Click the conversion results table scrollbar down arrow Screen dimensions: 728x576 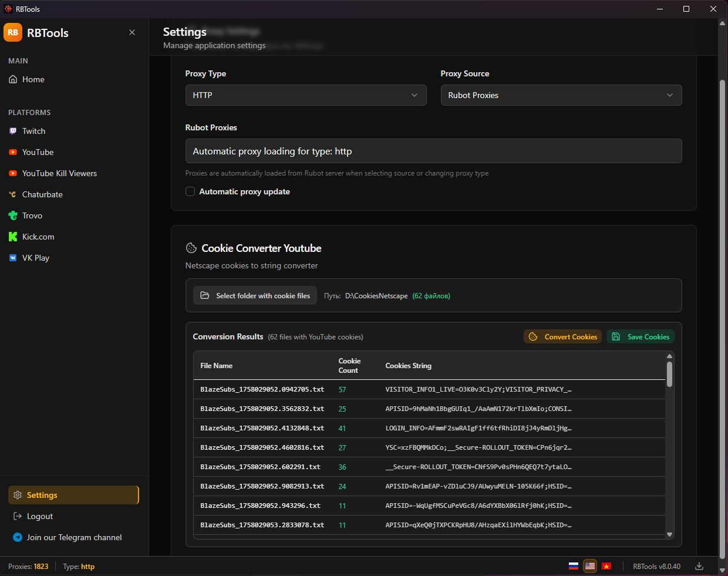click(669, 534)
